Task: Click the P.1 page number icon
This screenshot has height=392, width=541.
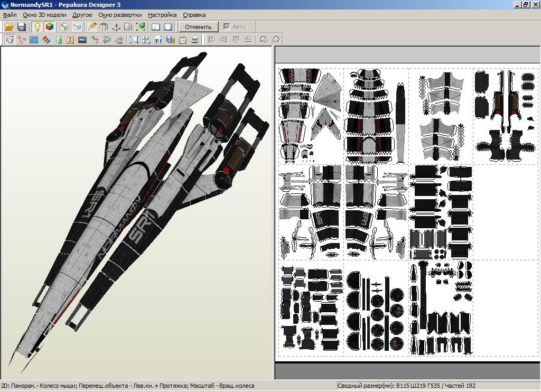Action: [x=158, y=40]
